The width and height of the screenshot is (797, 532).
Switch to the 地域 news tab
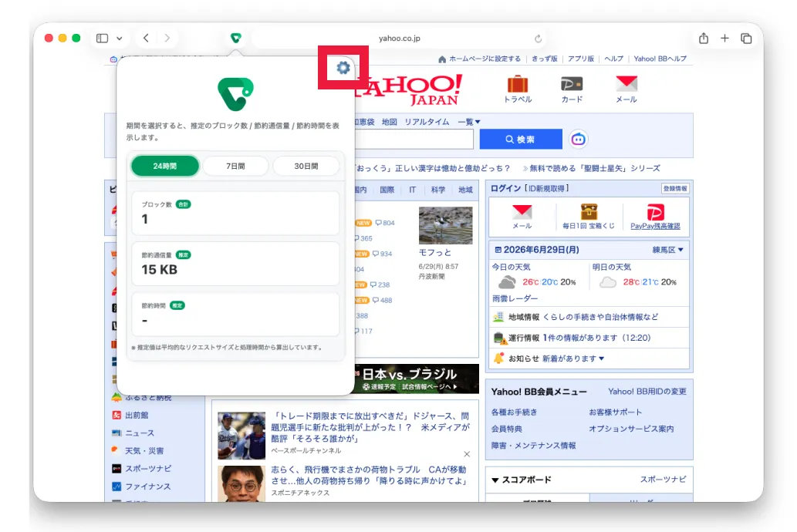pos(465,190)
